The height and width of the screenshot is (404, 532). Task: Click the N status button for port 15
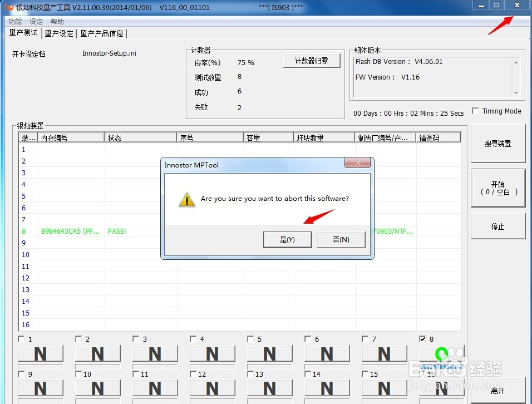(x=385, y=388)
